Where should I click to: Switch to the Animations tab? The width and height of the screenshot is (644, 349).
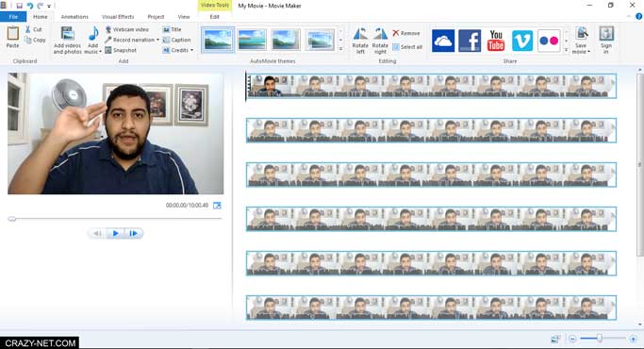click(74, 17)
